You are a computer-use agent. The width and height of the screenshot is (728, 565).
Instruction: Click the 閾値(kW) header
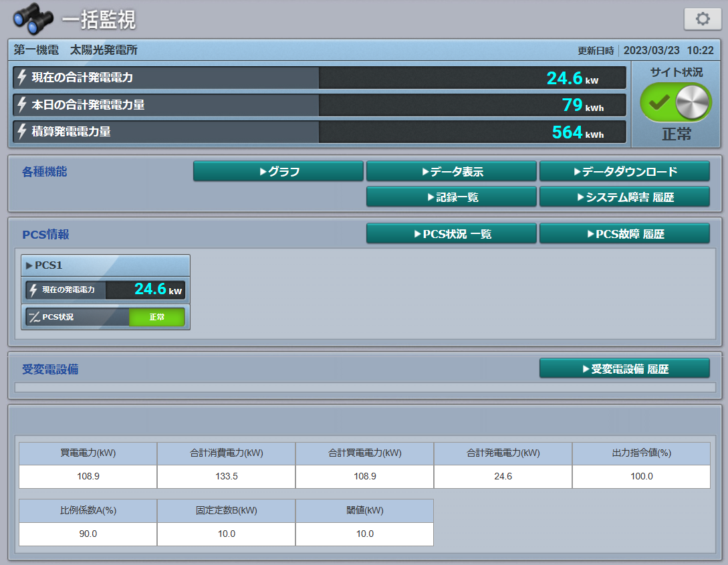tap(364, 511)
